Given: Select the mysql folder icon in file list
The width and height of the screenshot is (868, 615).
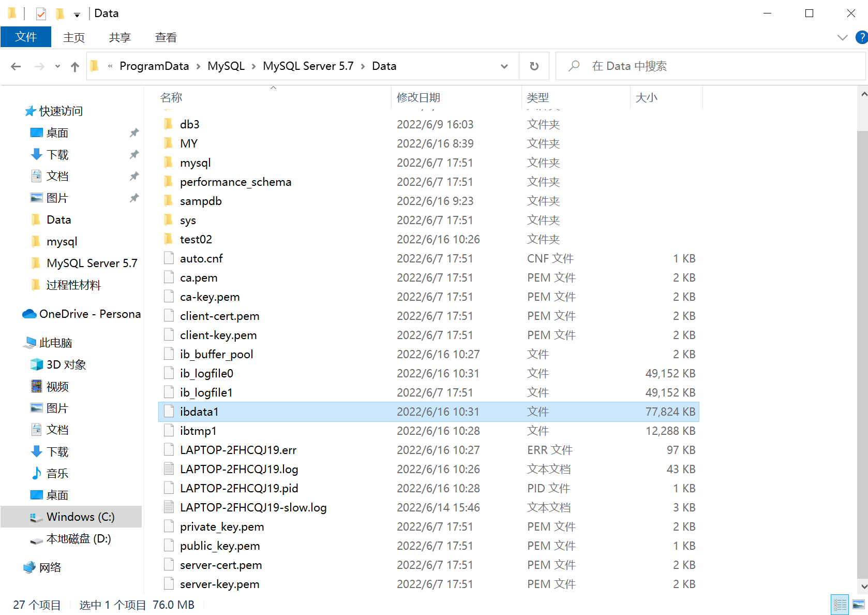Looking at the screenshot, I should (x=169, y=162).
